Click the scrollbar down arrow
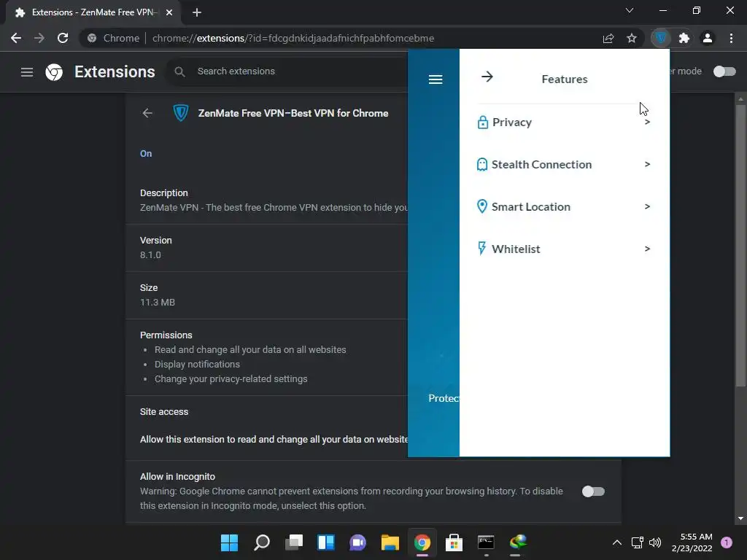This screenshot has height=560, width=747. (740, 518)
